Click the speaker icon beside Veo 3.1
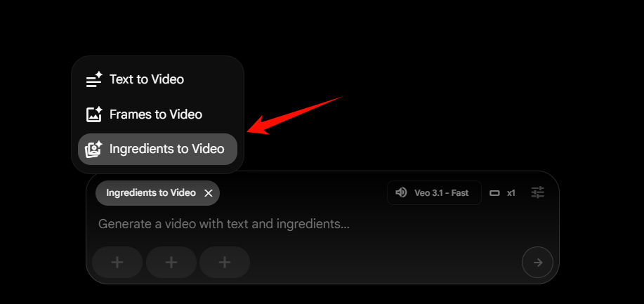The height and width of the screenshot is (304, 644). (401, 192)
